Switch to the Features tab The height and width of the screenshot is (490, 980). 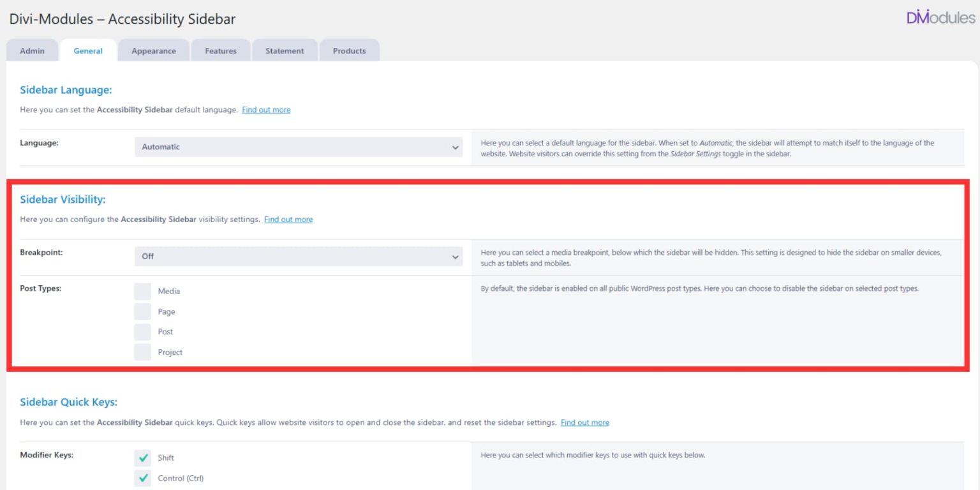tap(220, 50)
